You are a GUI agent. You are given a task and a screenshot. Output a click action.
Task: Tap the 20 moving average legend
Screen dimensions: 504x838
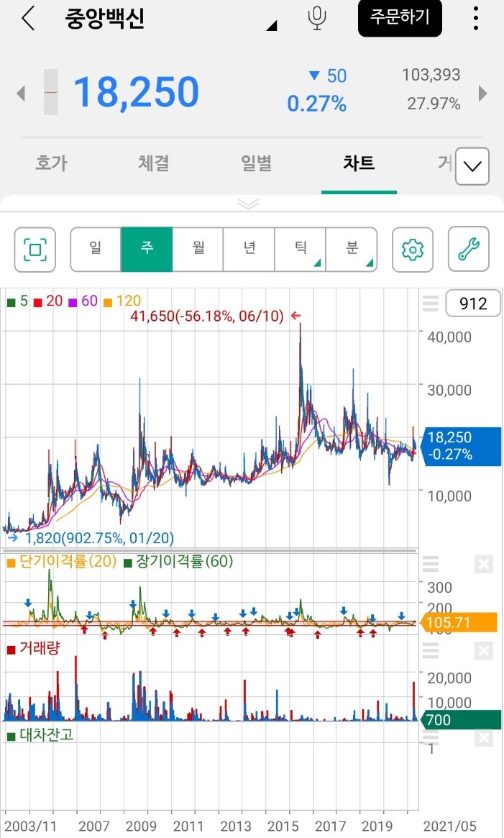click(x=48, y=301)
